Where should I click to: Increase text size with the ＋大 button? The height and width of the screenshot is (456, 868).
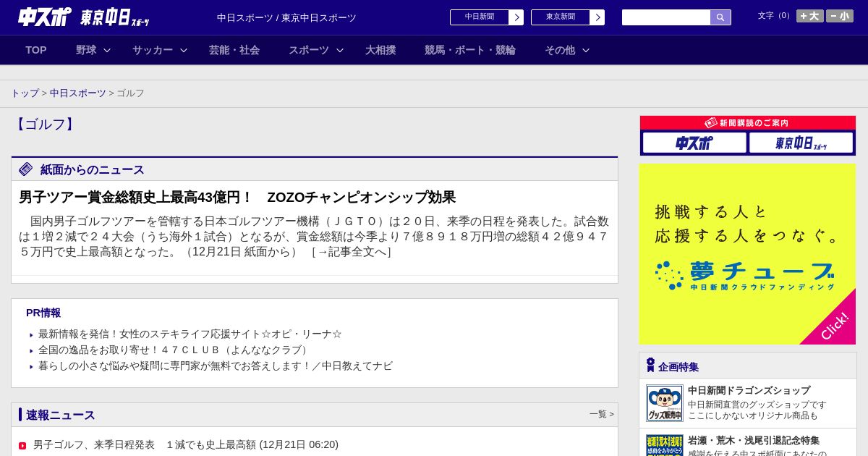click(809, 16)
